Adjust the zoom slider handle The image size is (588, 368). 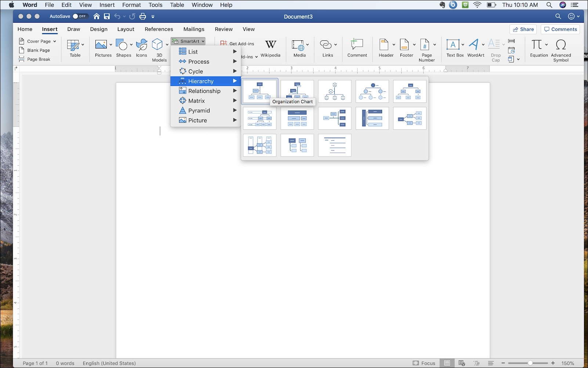(530, 363)
